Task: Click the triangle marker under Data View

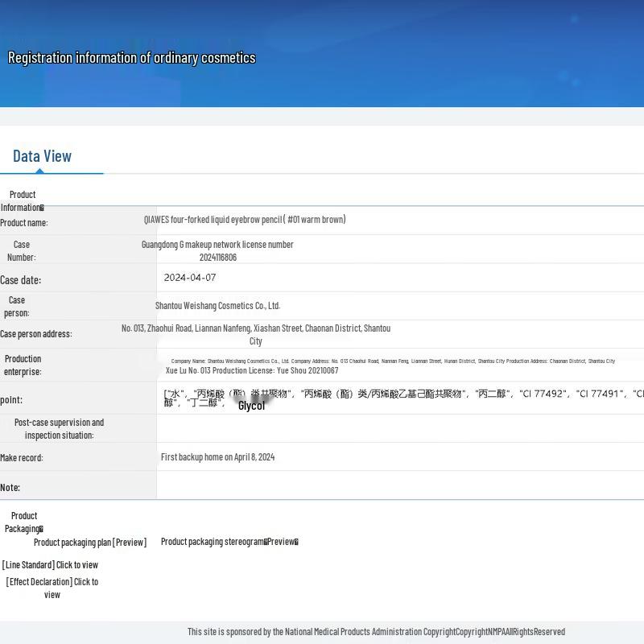Action: 39,171
